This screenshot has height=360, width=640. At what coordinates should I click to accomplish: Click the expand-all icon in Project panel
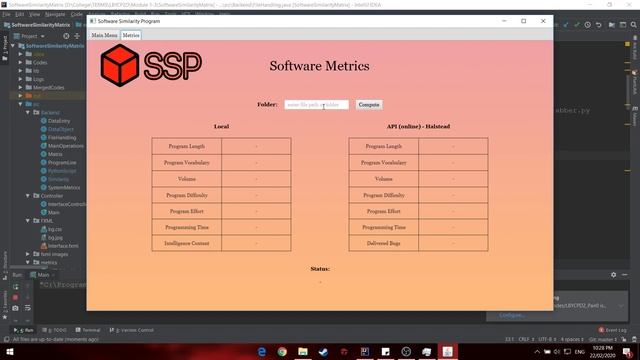tap(77, 36)
